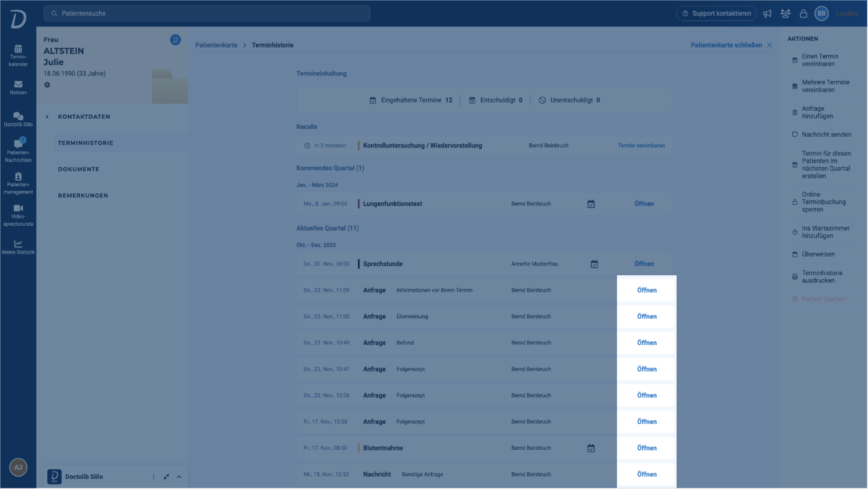Screen dimensions: 868x489
Task: Open the BB user avatar menu
Action: pos(822,13)
